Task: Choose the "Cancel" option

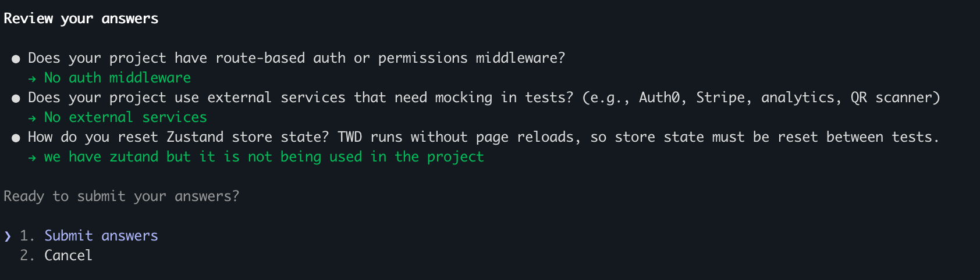Action: (68, 256)
